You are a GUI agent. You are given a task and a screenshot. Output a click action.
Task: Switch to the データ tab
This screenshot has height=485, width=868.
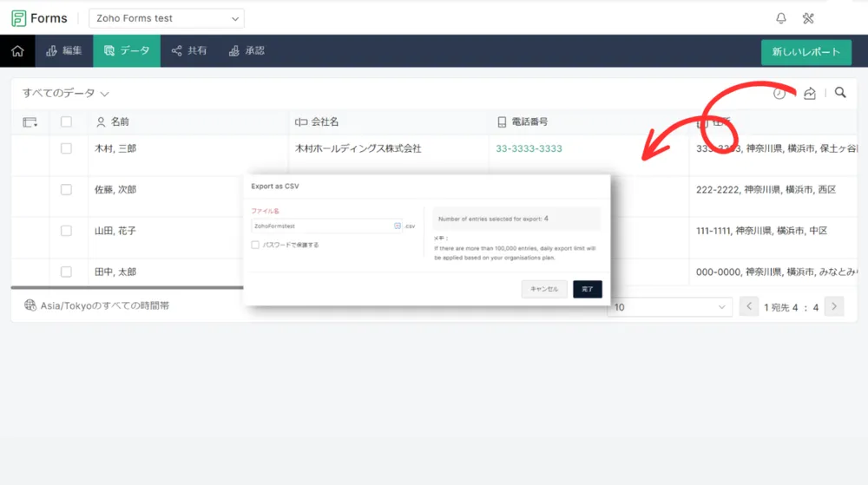pyautogui.click(x=127, y=51)
